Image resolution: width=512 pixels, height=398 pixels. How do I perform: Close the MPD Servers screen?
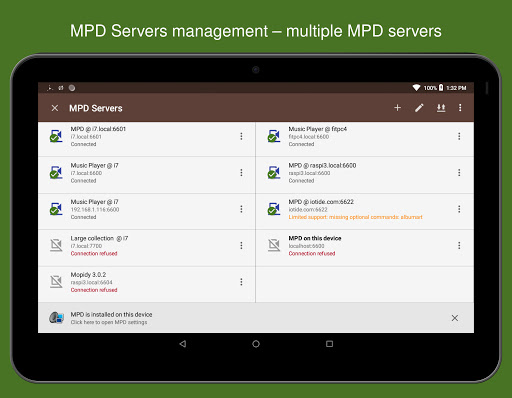55,108
